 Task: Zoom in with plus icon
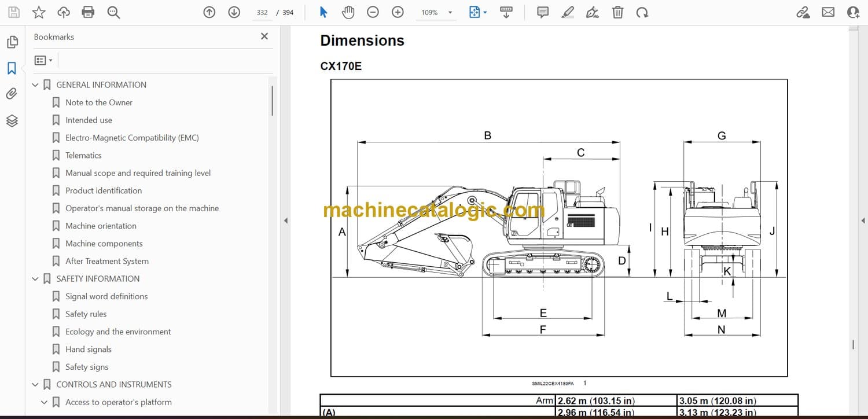point(398,12)
